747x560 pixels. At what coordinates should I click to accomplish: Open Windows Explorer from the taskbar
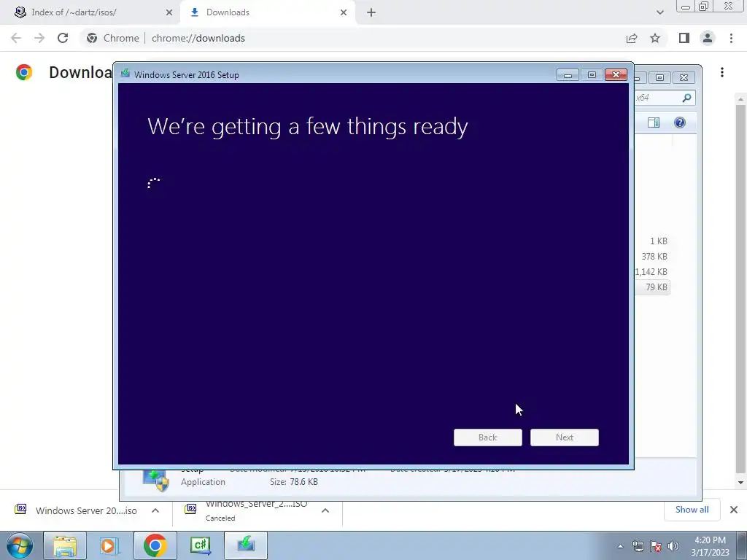coord(65,545)
